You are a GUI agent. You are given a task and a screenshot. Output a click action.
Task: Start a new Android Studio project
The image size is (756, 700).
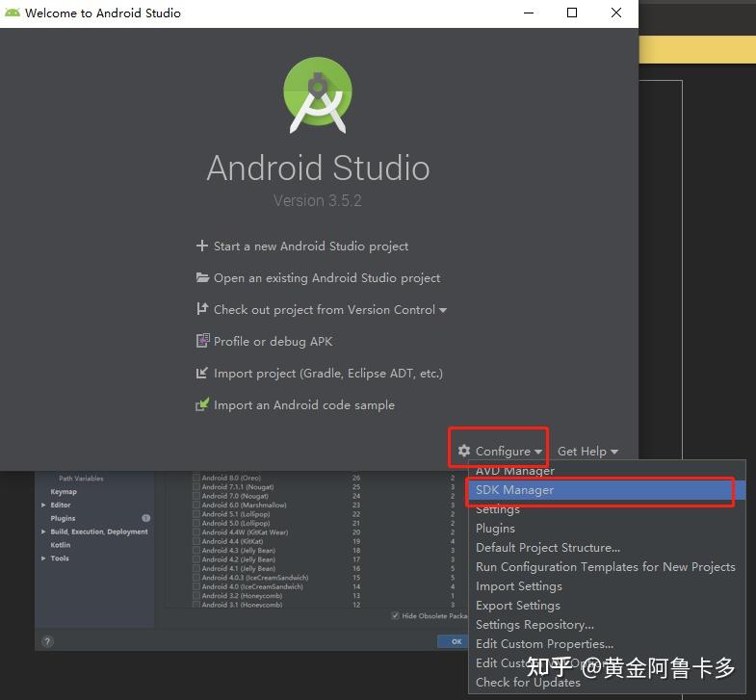[311, 246]
